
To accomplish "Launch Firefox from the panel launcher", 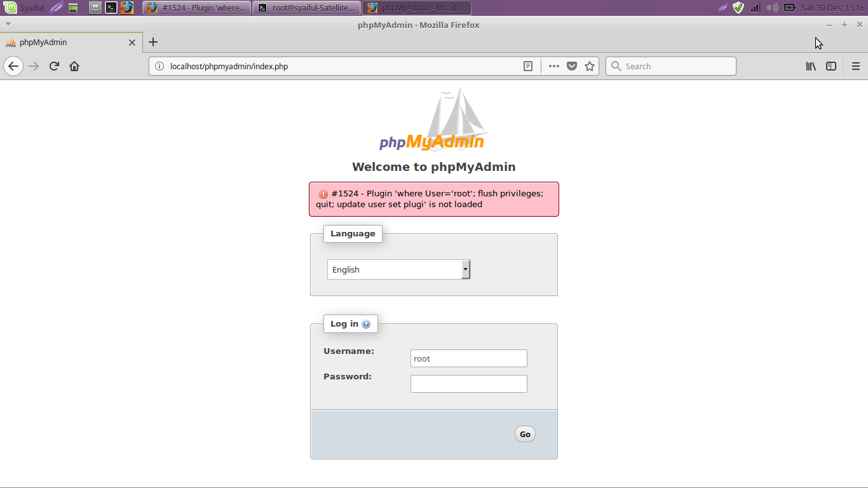I will pyautogui.click(x=127, y=8).
